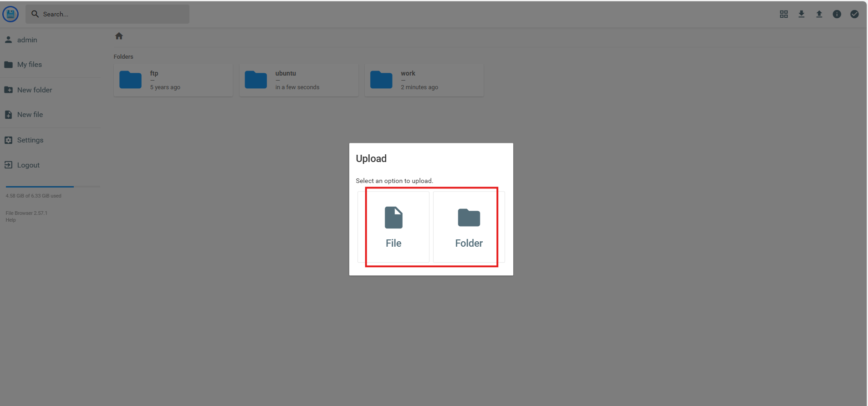Click the File Browser logo icon

tap(10, 14)
